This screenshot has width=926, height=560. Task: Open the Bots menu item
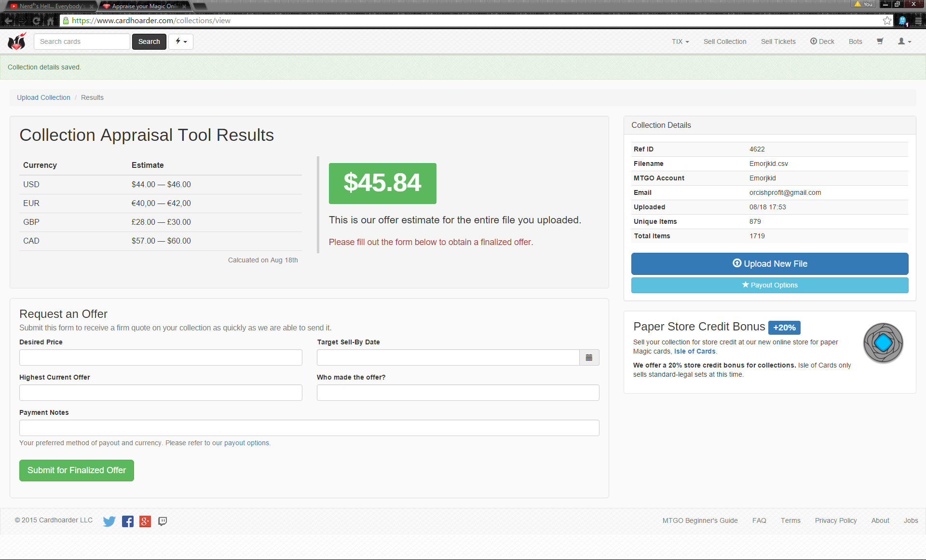(x=855, y=41)
